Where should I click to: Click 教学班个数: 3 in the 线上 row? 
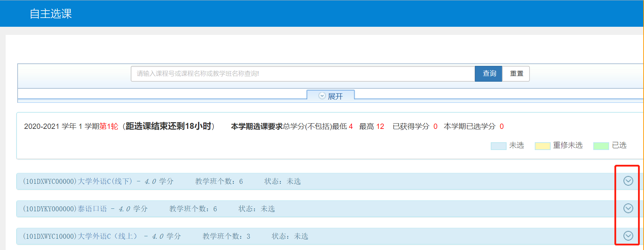tap(226, 236)
